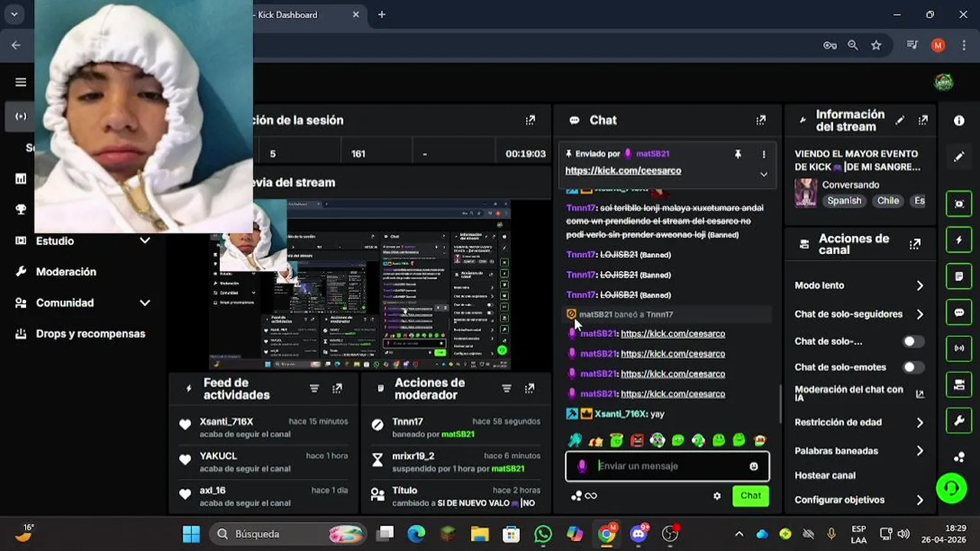Open chat settings gear icon
980x551 pixels.
coord(717,496)
